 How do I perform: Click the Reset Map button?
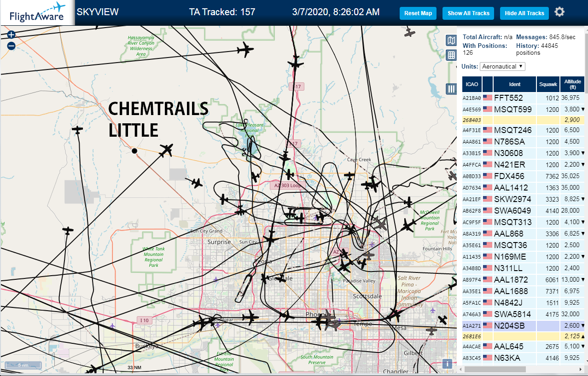pyautogui.click(x=418, y=13)
